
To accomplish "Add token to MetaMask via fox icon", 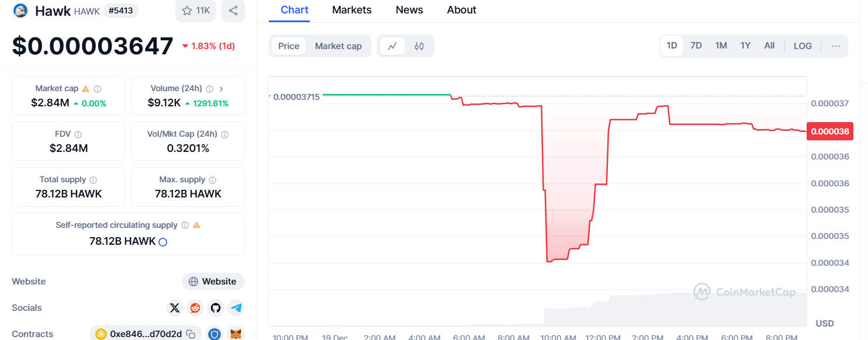I will tap(236, 334).
